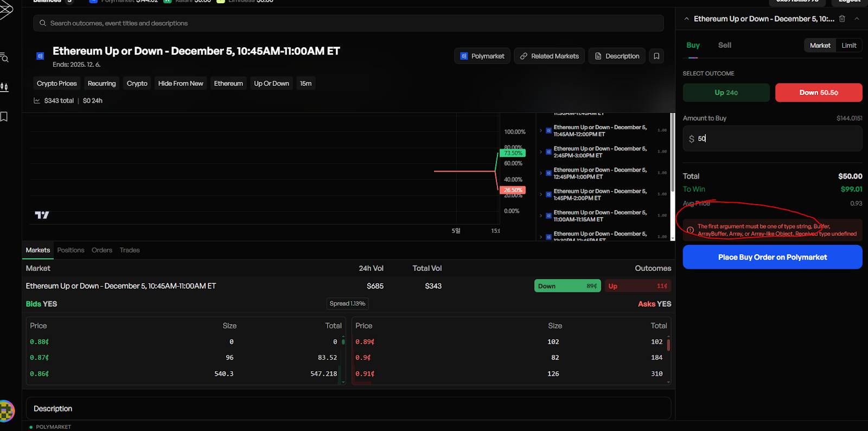
Task: Expand the 1:45PM-2:00PM ET related market
Action: 541,194
